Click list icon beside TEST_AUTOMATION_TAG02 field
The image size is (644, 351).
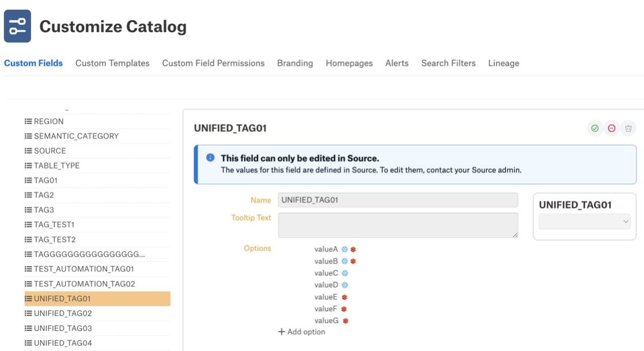point(28,284)
